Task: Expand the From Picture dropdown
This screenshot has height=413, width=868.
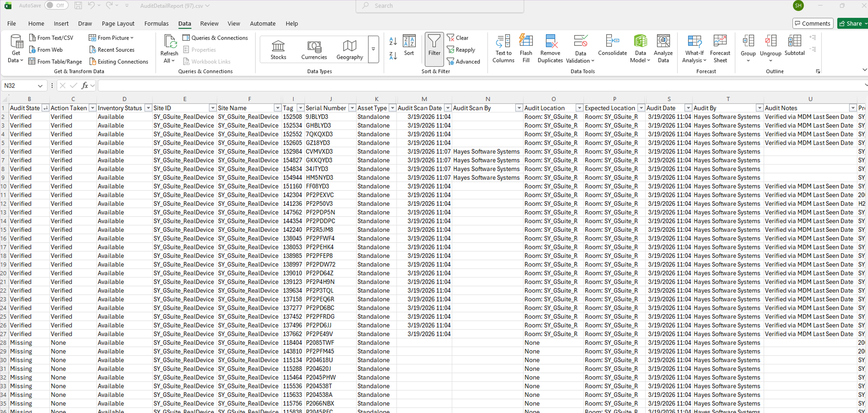Action: point(132,38)
